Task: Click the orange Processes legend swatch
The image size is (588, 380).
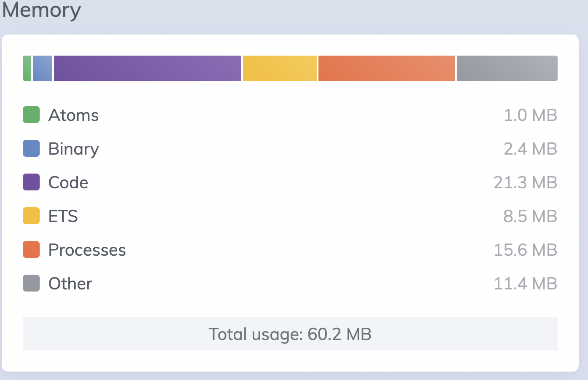Action: click(31, 249)
